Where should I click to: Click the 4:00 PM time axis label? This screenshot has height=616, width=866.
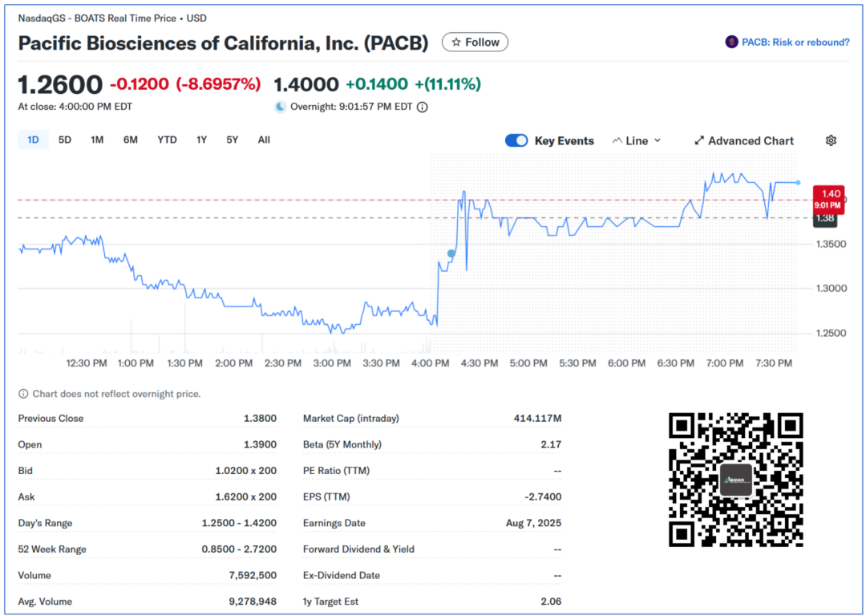pos(431,363)
